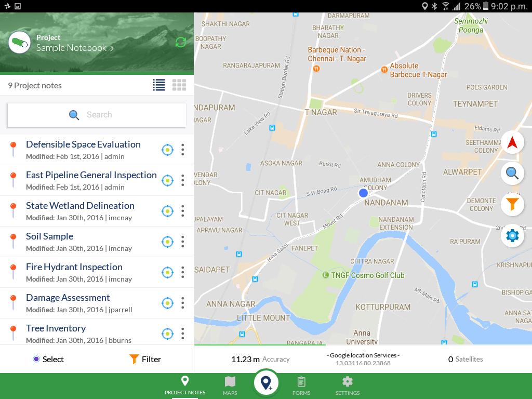Tap the blue current location dot

pos(363,193)
